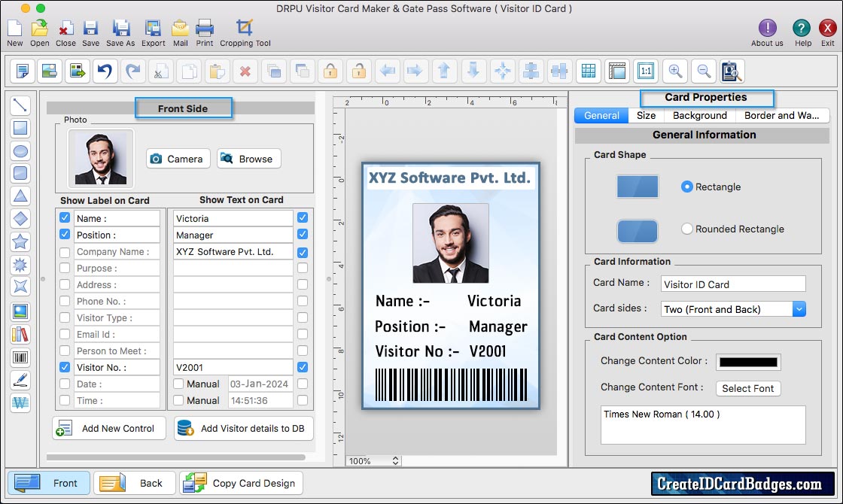Enable the Company Name label checkbox
This screenshot has height=504, width=843.
point(65,252)
